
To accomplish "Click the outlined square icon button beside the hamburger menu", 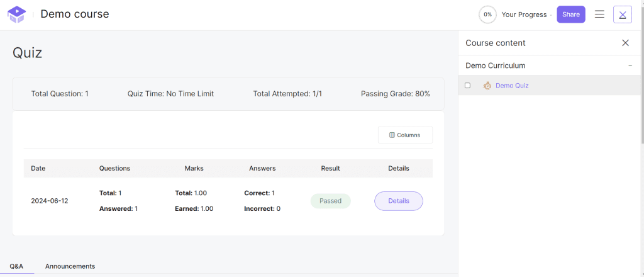I will [x=622, y=14].
